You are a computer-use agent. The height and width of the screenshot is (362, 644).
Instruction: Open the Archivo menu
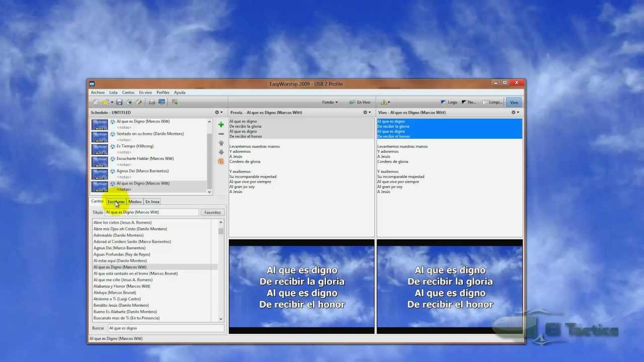98,93
